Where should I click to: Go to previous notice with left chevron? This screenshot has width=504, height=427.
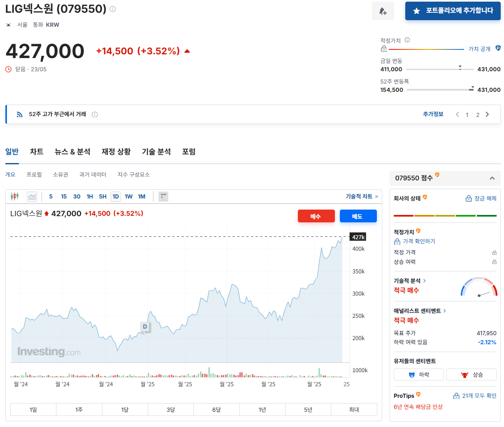[x=457, y=114]
